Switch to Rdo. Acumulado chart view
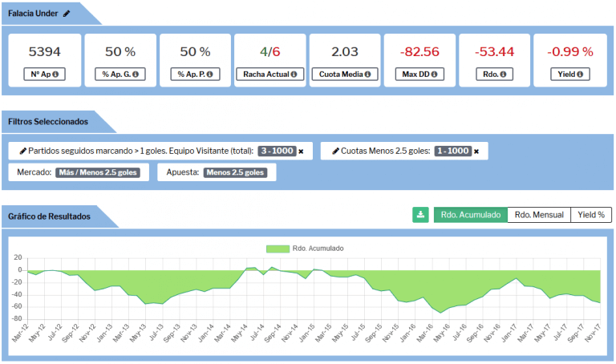This screenshot has height=364, width=616. (x=471, y=215)
